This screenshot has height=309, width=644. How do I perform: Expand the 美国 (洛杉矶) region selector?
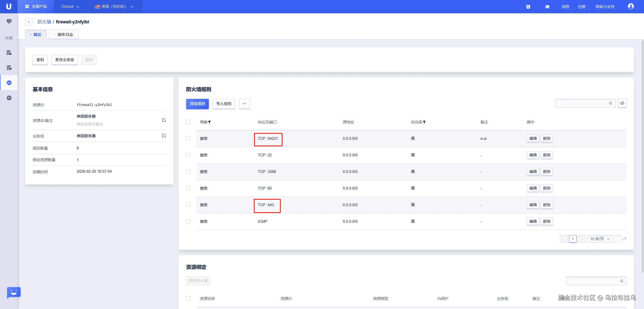[x=114, y=7]
